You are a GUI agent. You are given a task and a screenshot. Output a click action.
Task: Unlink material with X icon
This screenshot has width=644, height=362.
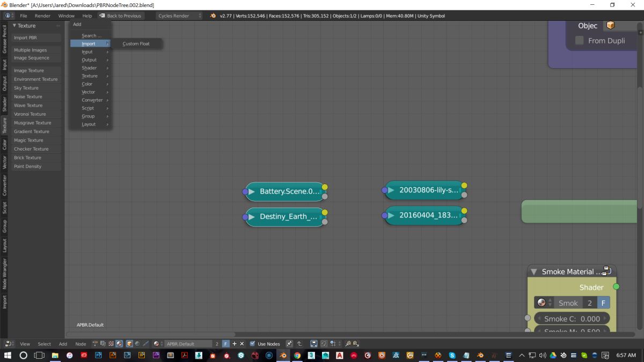pyautogui.click(x=241, y=344)
